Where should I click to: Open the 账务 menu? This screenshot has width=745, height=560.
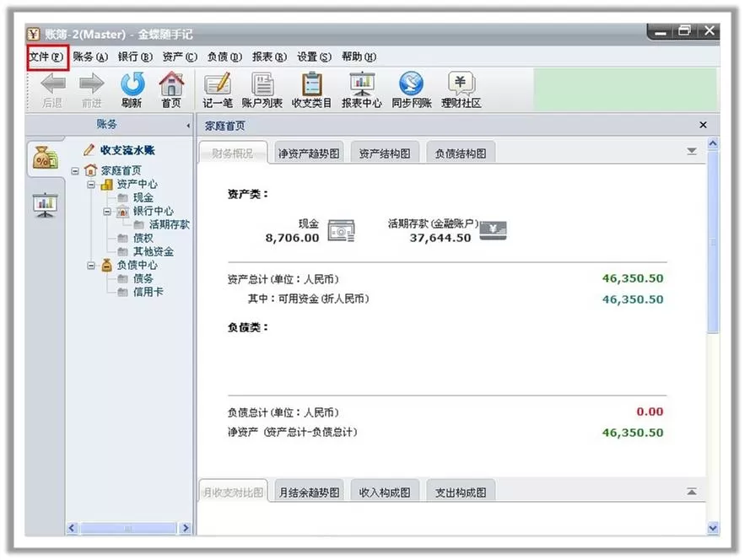[90, 57]
